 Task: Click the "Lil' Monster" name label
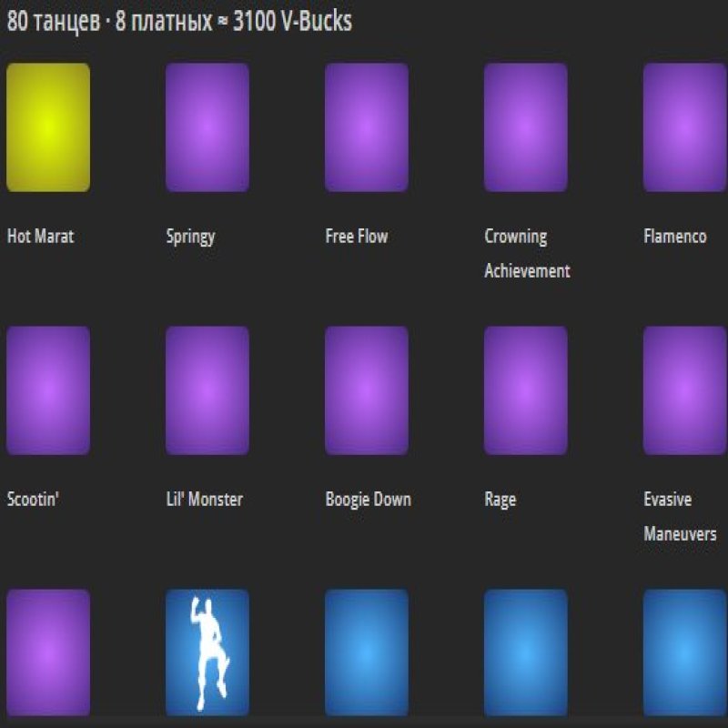[204, 500]
